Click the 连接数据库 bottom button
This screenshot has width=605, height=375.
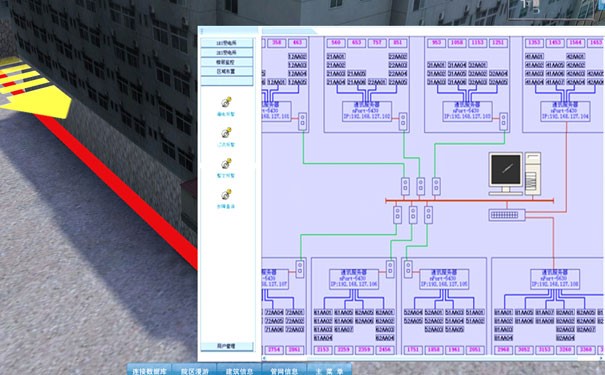tap(149, 370)
